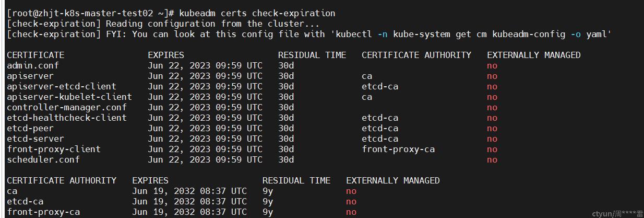Image resolution: width=644 pixels, height=218 pixels.
Task: Click the EXTERNALLY MANAGED column header in first table
Action: 534,55
